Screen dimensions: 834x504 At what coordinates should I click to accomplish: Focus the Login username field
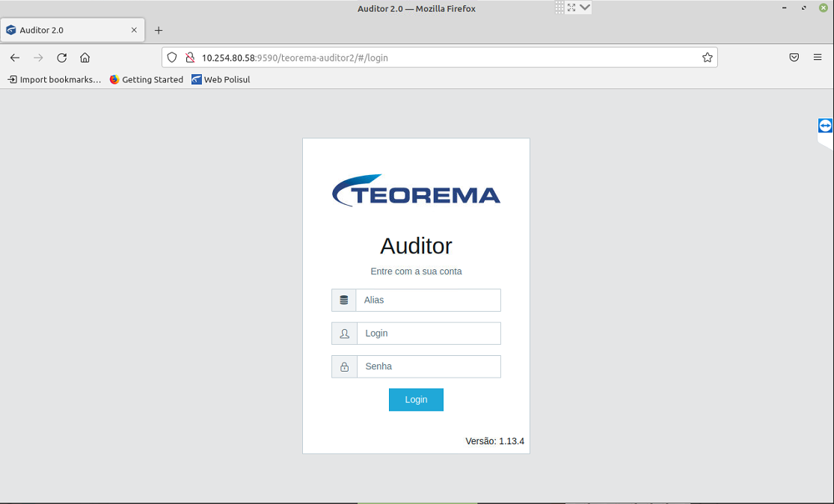(429, 334)
